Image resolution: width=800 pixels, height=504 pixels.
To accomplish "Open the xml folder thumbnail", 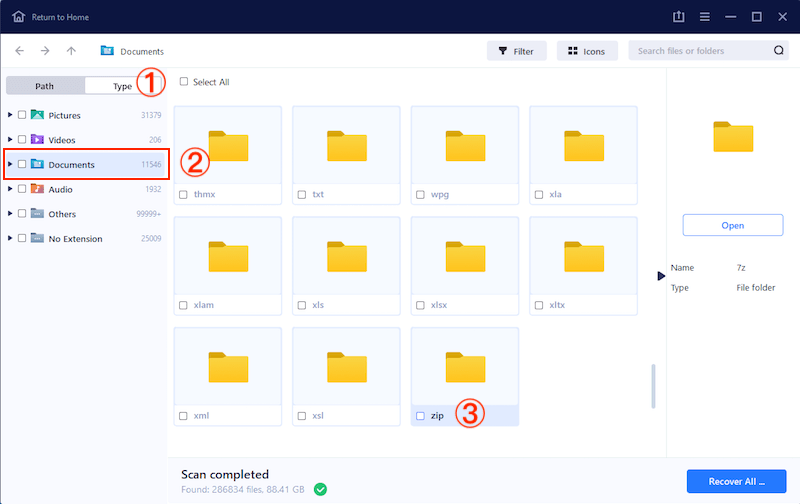I will pyautogui.click(x=228, y=367).
